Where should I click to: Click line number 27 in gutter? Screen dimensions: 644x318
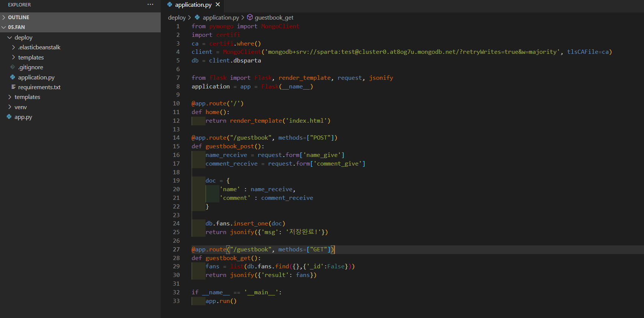point(176,250)
